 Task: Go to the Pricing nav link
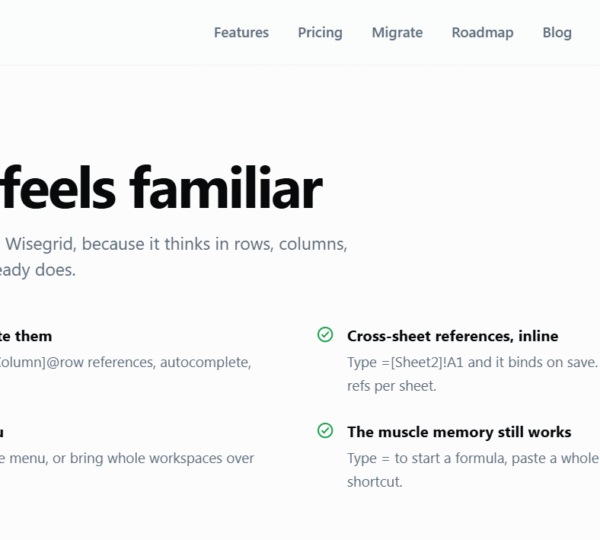pos(320,33)
